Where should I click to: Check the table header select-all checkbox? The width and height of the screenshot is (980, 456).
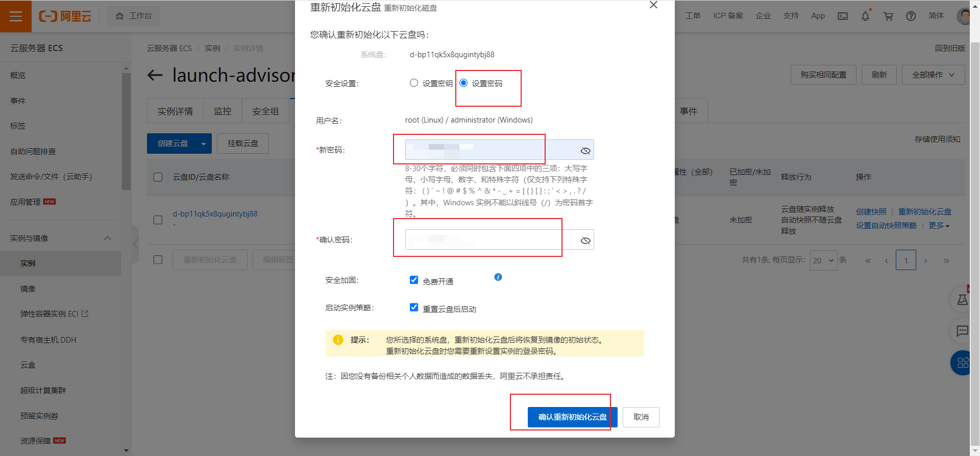pos(158,177)
